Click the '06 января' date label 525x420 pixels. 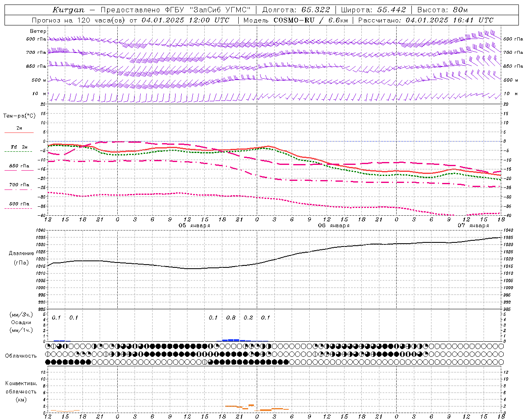pos(334,226)
